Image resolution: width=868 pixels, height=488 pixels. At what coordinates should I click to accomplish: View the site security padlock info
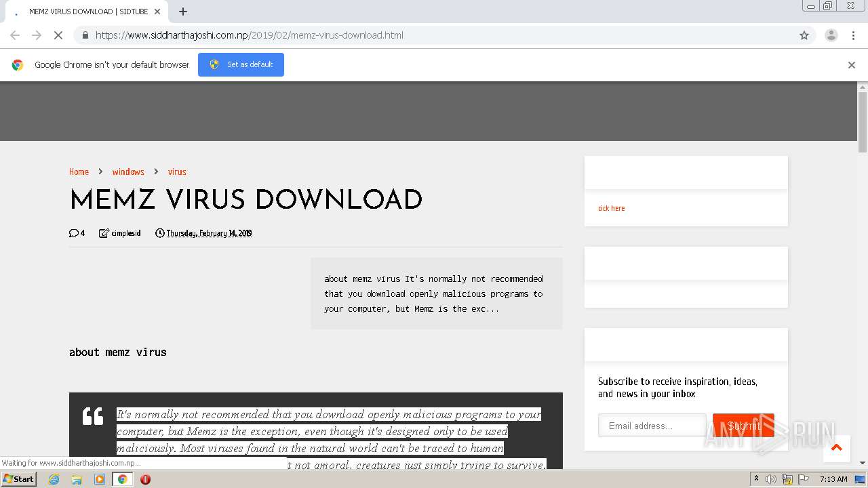tap(85, 35)
